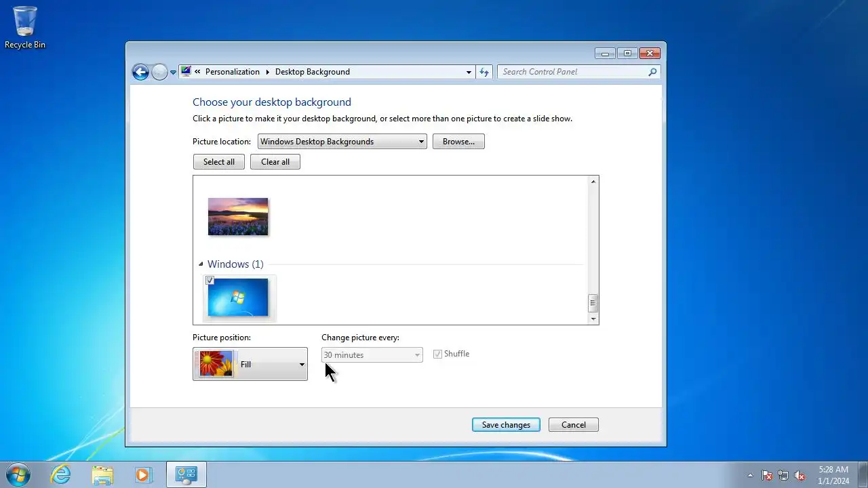Open the Picture position Fill dropdown
The height and width of the screenshot is (488, 868).
click(x=250, y=364)
